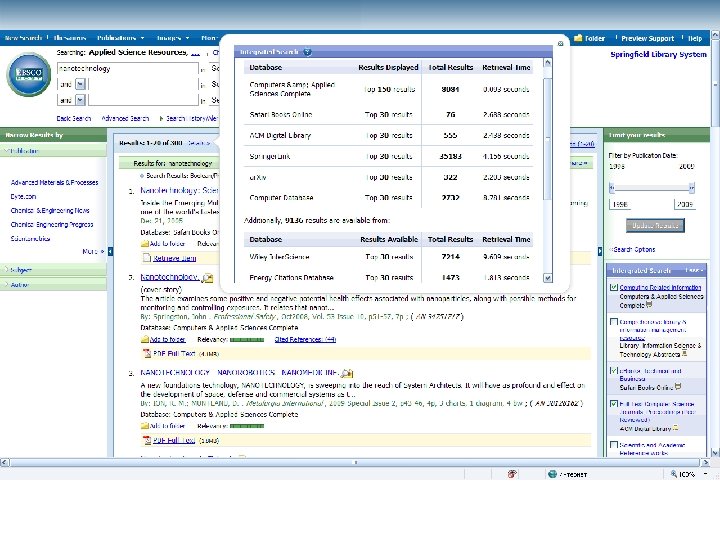Toggle Safari Books Online category checkbox
Viewport: 720px width, 540px height.
tap(613, 371)
